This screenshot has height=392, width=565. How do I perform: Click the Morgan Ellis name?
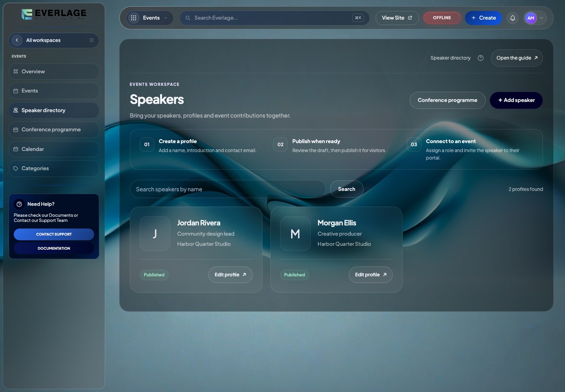point(337,223)
